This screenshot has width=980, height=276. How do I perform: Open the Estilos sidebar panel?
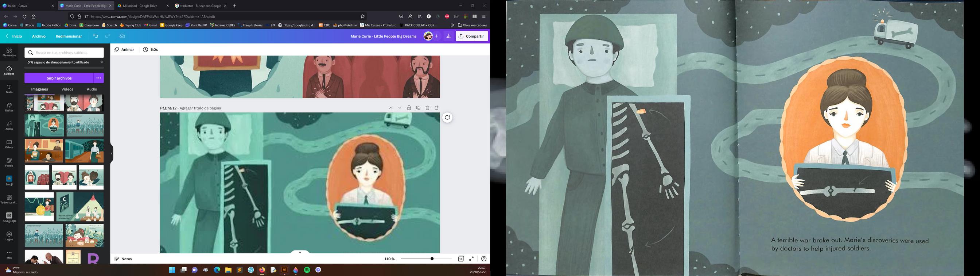(9, 107)
